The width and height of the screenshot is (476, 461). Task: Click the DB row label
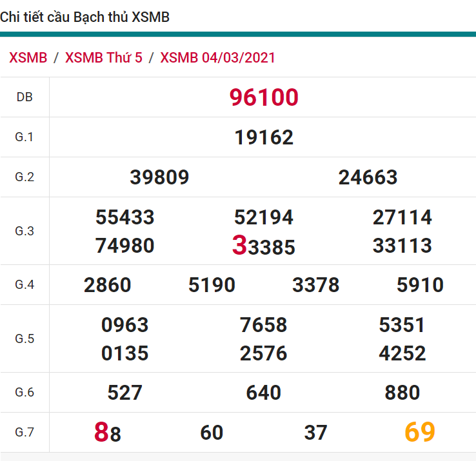(25, 97)
